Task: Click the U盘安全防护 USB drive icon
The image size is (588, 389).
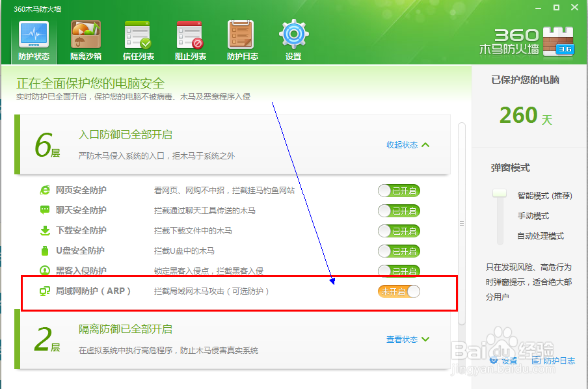Action: click(x=45, y=250)
